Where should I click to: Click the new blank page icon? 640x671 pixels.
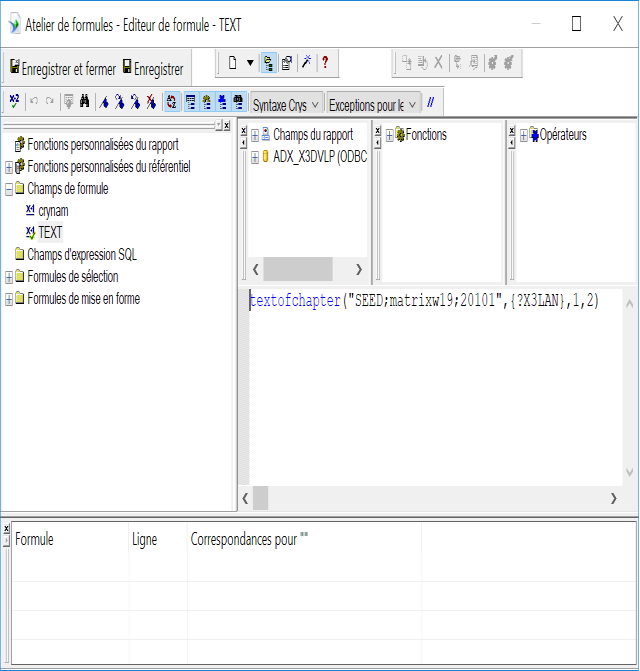232,63
